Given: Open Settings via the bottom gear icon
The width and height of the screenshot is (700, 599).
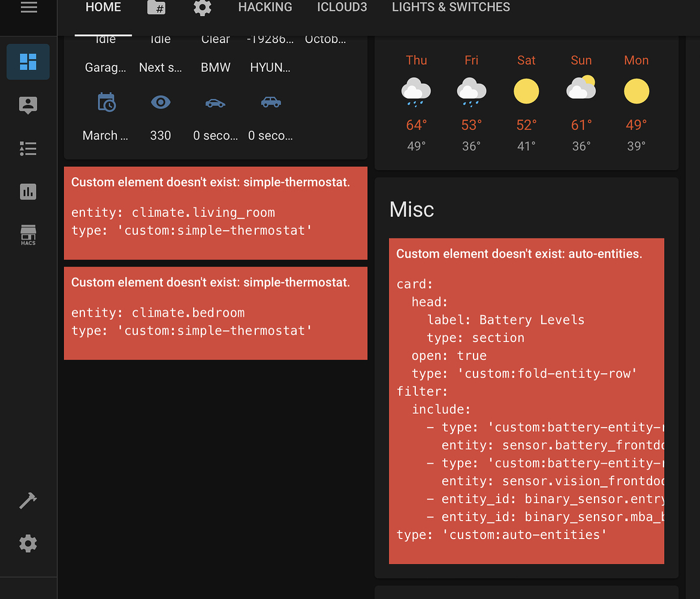Looking at the screenshot, I should 28,543.
